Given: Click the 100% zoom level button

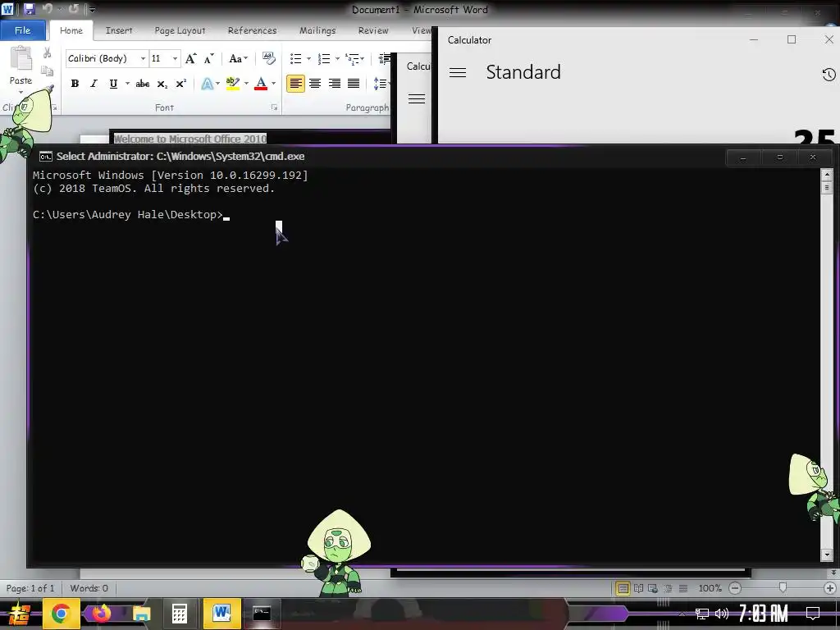Looking at the screenshot, I should (710, 588).
